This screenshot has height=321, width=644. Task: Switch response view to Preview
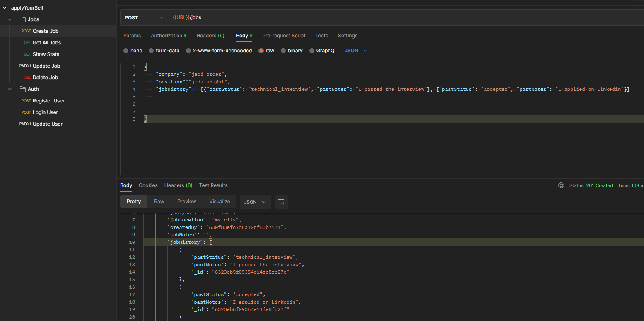pos(187,202)
